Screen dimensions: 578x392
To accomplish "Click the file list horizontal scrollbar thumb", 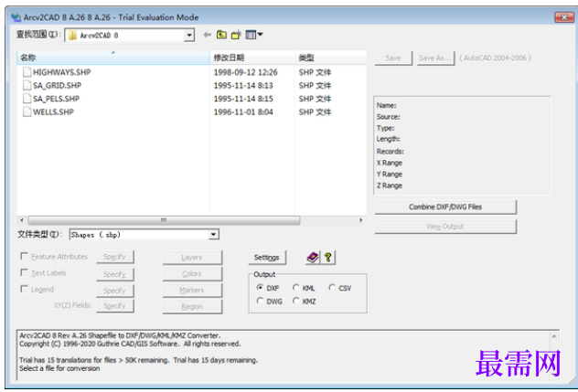I will coord(164,220).
